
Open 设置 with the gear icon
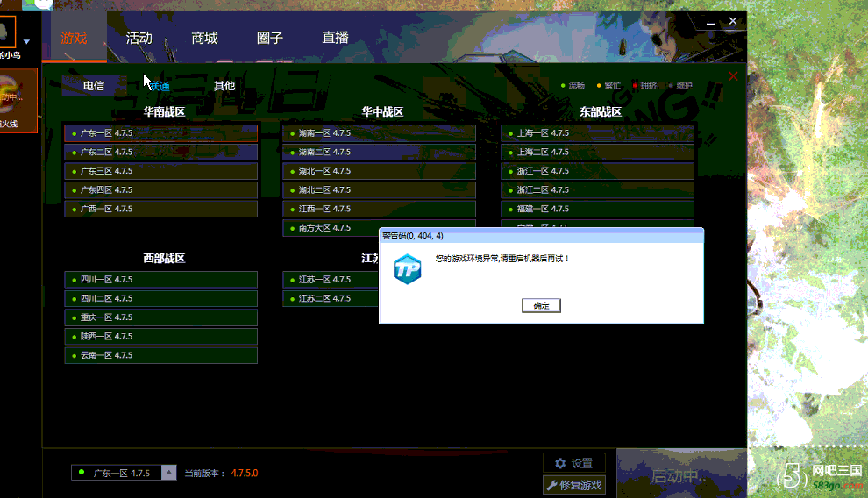pos(574,463)
